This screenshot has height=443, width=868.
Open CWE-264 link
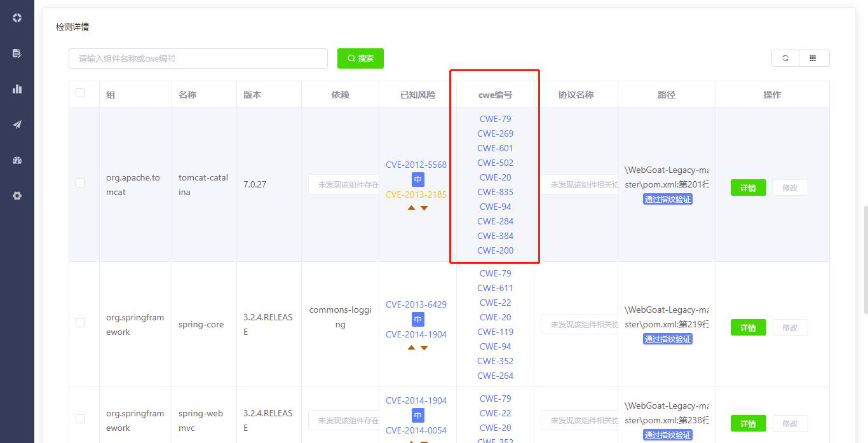495,376
